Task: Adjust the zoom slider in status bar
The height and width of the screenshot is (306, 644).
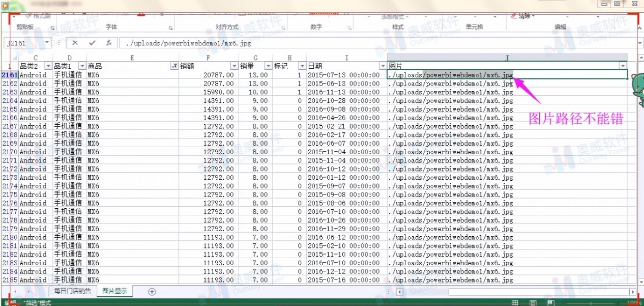Action: (590, 302)
